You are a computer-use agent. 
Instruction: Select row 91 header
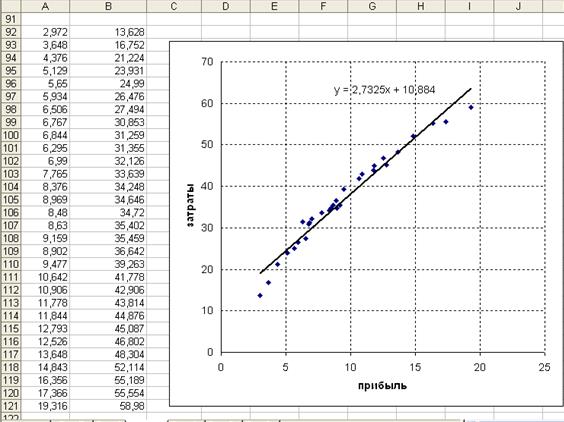click(x=11, y=19)
